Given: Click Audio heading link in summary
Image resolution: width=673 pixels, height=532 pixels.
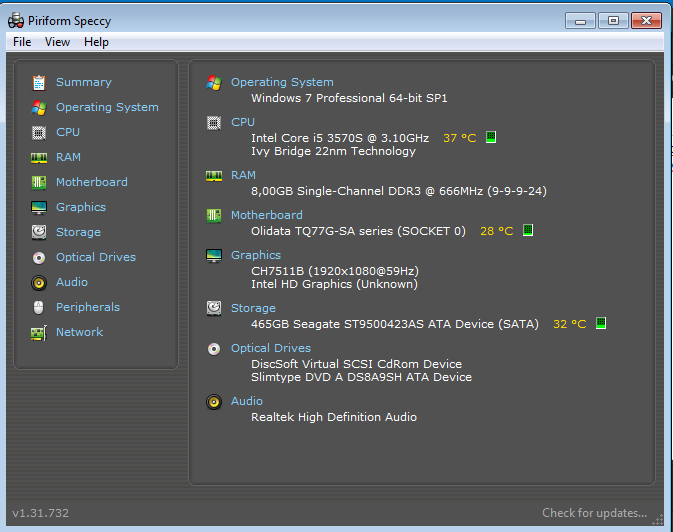Looking at the screenshot, I should pyautogui.click(x=247, y=401).
